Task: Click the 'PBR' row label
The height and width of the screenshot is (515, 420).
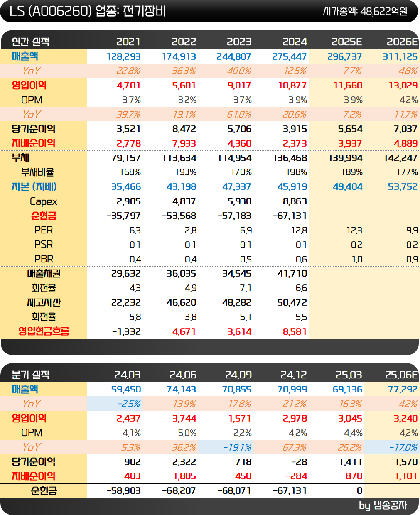Action: click(x=44, y=259)
